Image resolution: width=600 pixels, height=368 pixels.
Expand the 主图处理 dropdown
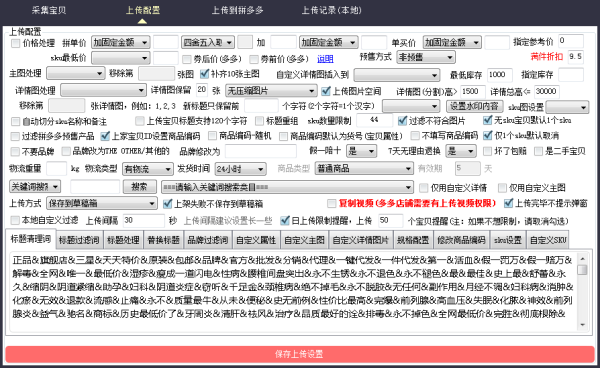pyautogui.click(x=76, y=73)
